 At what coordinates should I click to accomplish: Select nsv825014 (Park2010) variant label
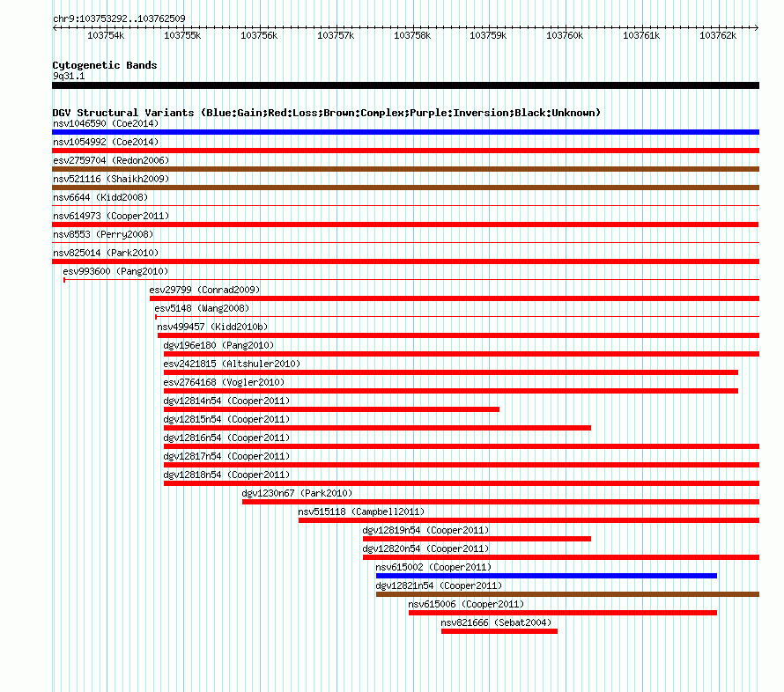(x=106, y=253)
